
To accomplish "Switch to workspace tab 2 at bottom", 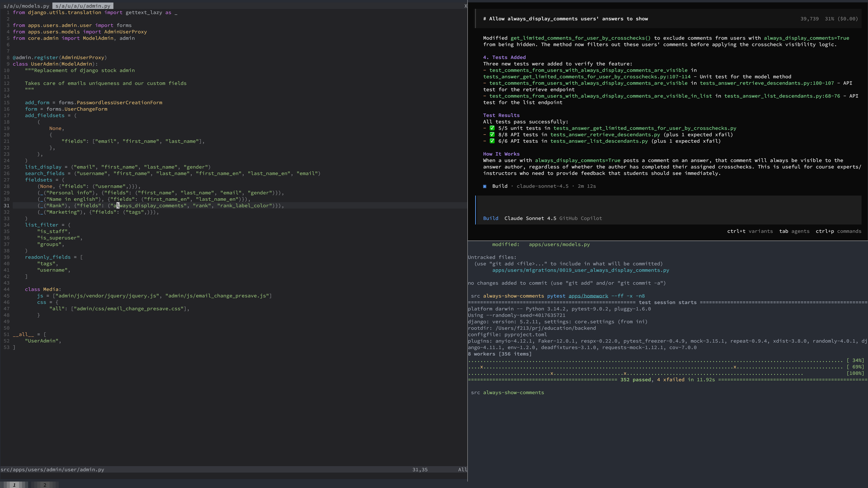I will coord(45,485).
